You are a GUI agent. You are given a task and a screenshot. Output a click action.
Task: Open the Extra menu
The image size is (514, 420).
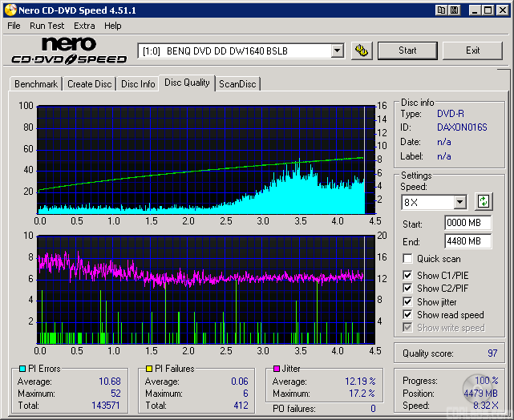(84, 26)
